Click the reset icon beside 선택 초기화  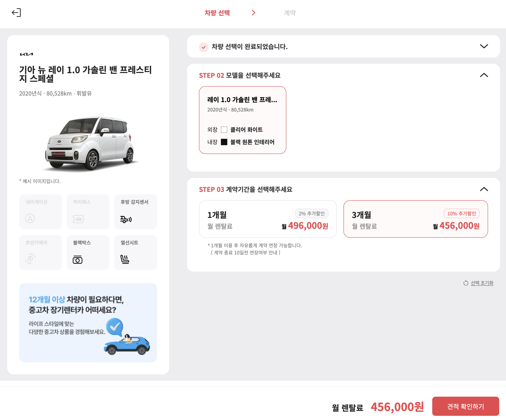466,283
